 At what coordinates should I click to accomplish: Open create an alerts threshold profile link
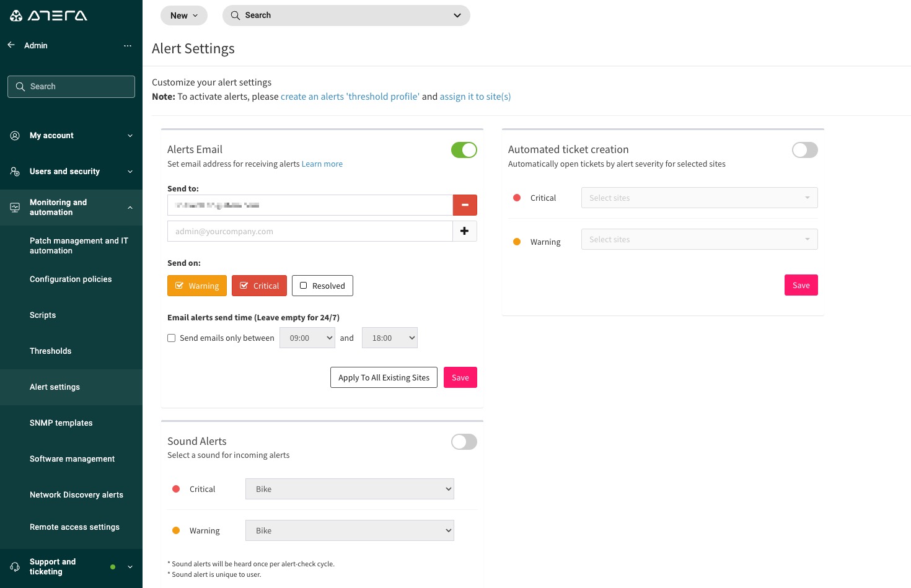(x=350, y=97)
